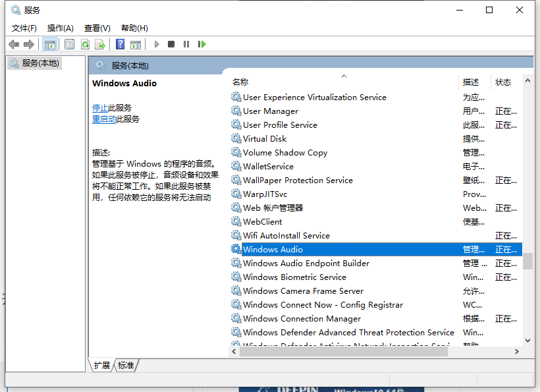Screen dimensions: 540x392
Task: Start the selected service playback icon
Action: pyautogui.click(x=156, y=43)
